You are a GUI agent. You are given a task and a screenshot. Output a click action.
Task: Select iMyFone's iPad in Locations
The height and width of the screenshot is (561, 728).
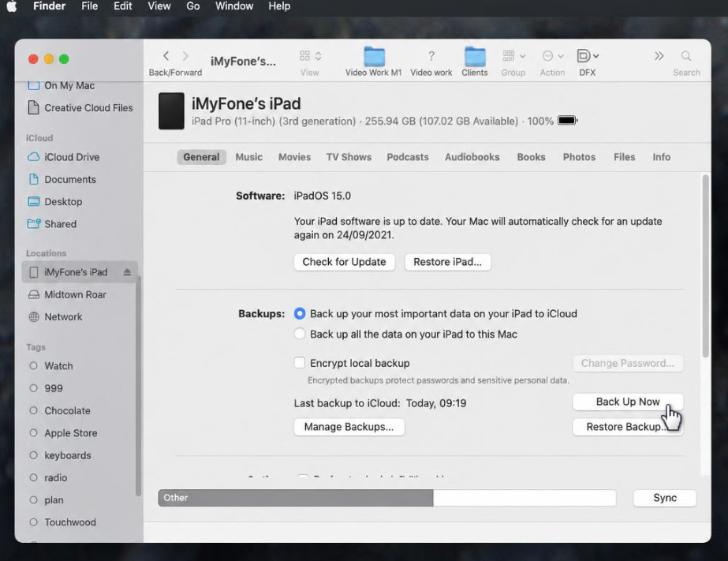(80, 272)
